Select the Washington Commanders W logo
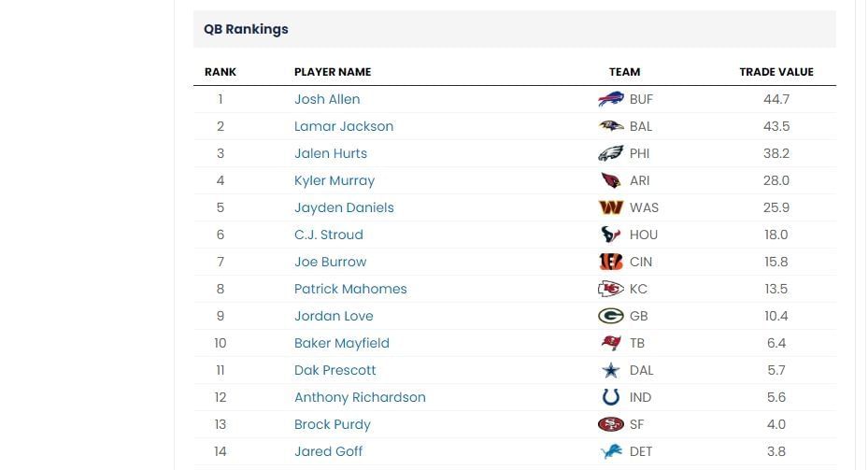This screenshot has width=868, height=470. [611, 207]
